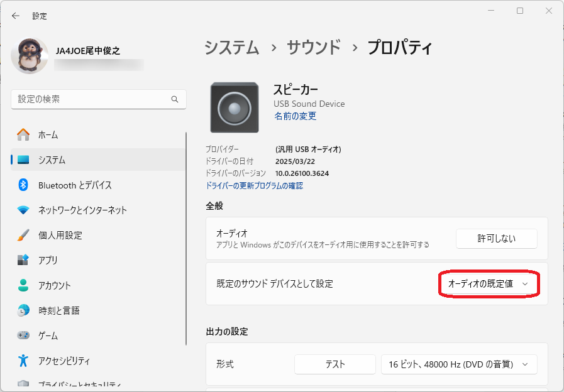Click the アカウント person icon
Screen dimensions: 564x392
(x=23, y=285)
